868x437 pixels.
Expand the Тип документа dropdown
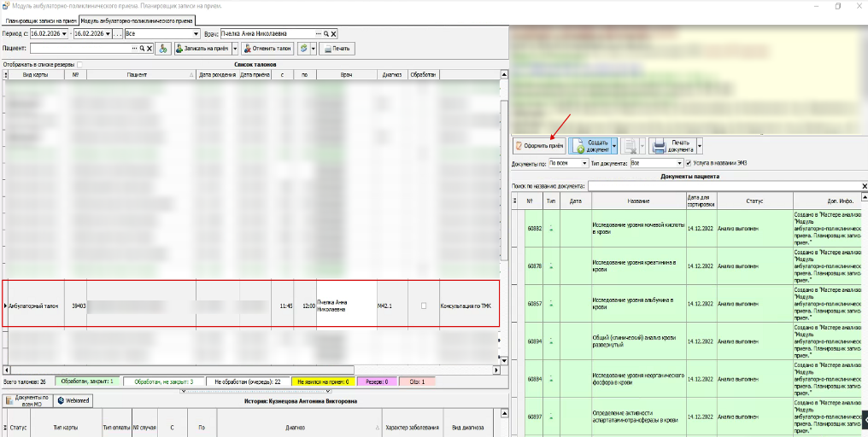coord(679,162)
